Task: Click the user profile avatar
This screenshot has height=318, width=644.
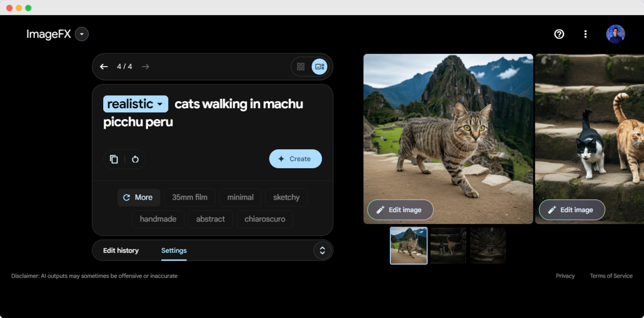Action: tap(616, 34)
